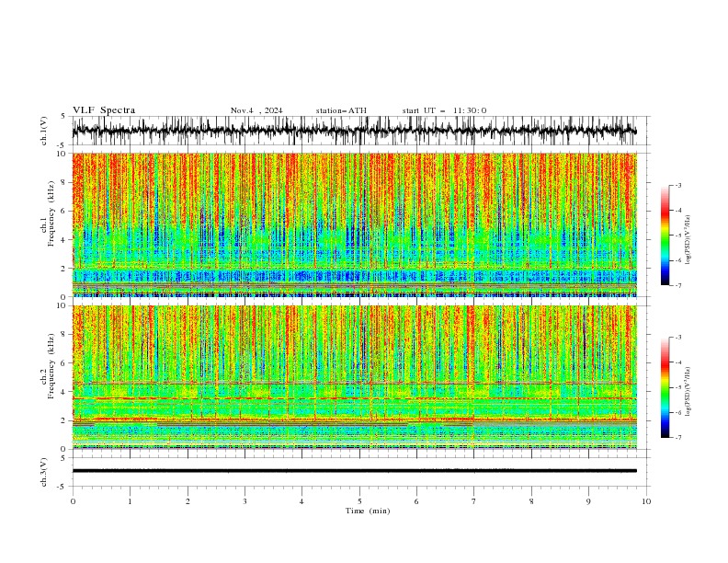Viewport: 728px width, 563px height.
Task: Click ch.1 color bar log(PSD) label
Action: [688, 240]
